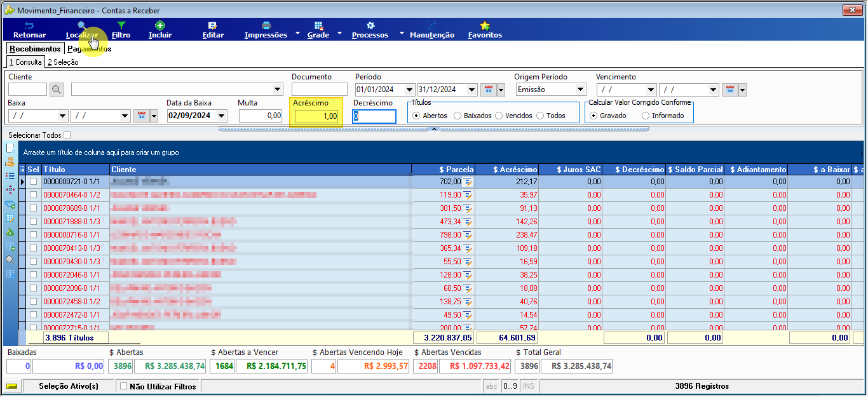Click the Favoritos star icon

pyautogui.click(x=485, y=25)
